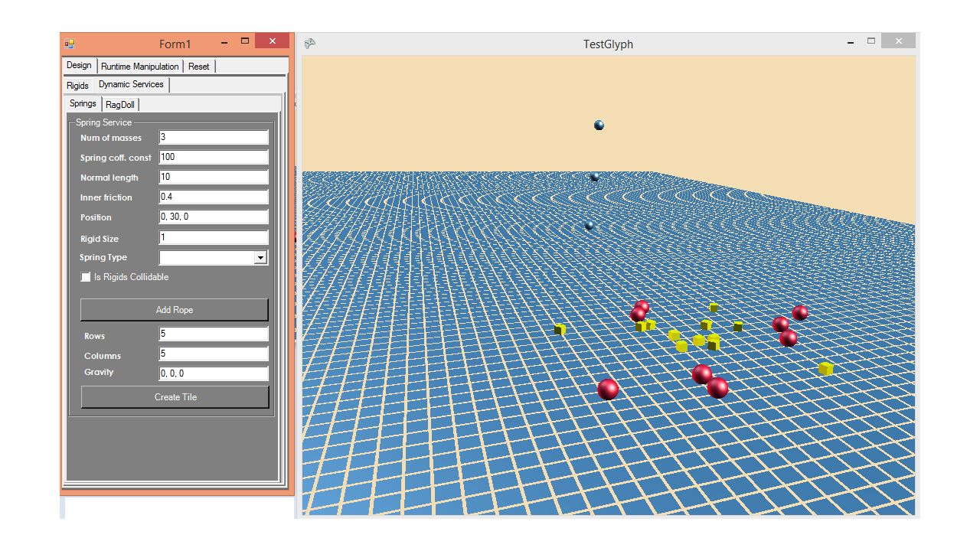Open the Rigids tab
Viewport: 980px width, 551px height.
pyautogui.click(x=77, y=85)
